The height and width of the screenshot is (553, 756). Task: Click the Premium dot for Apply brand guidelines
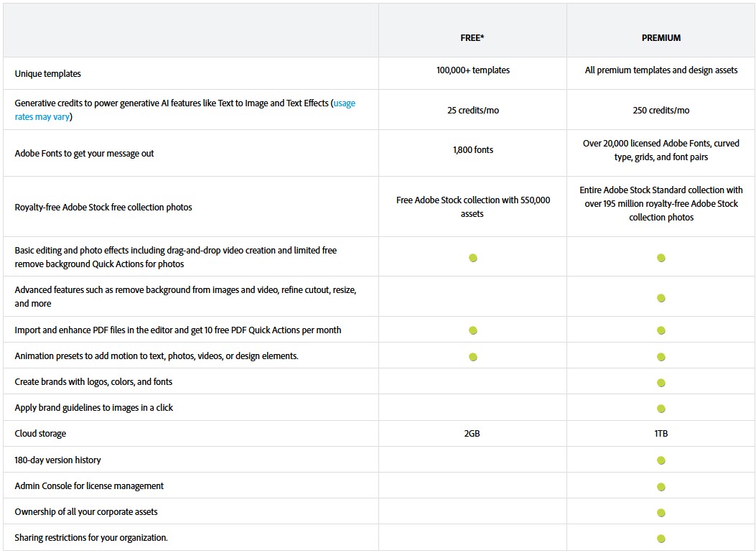tap(661, 409)
